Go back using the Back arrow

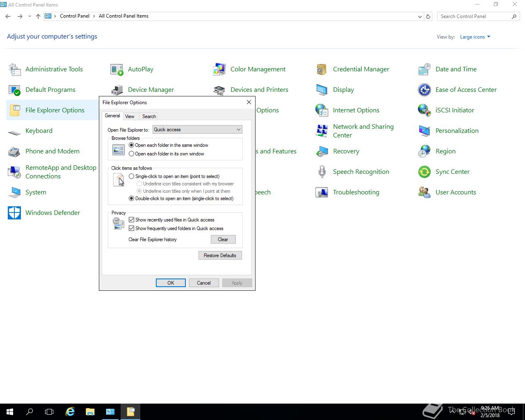tap(8, 16)
